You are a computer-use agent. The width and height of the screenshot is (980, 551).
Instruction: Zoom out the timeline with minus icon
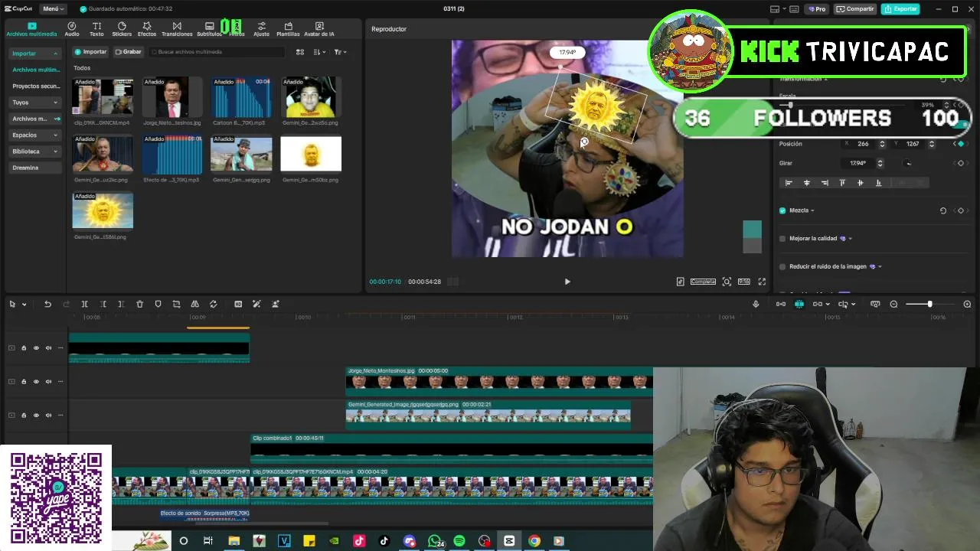(893, 305)
